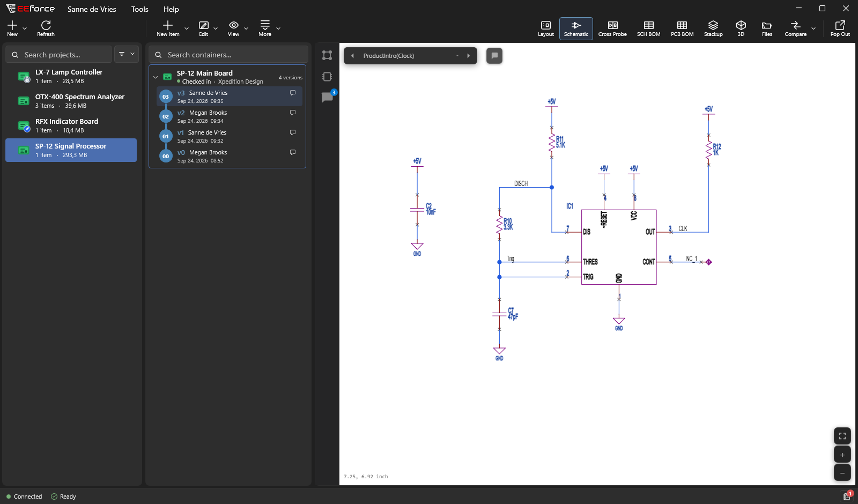Click the Compare icon
Screen dimensions: 858x504
tap(796, 25)
